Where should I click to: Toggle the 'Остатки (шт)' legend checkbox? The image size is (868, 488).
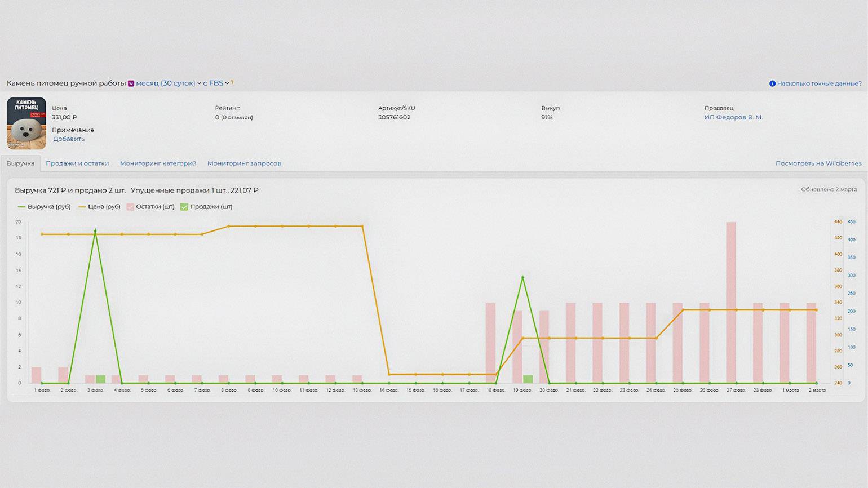[x=130, y=207]
